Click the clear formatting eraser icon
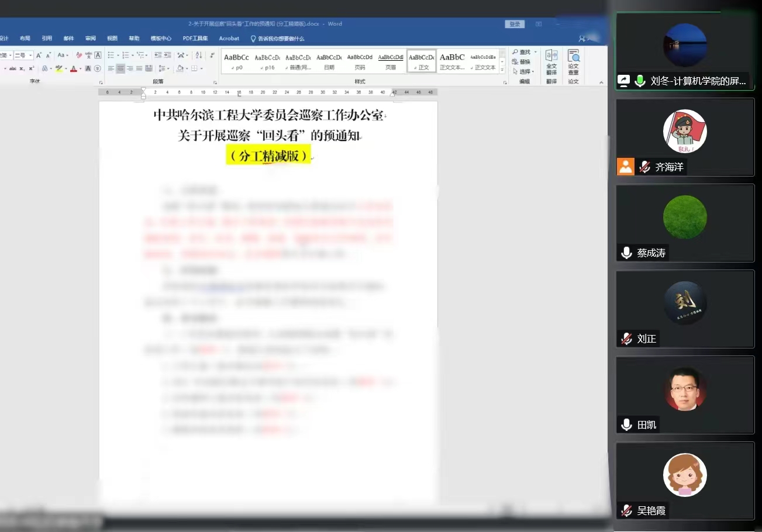The width and height of the screenshot is (762, 532). pyautogui.click(x=79, y=55)
